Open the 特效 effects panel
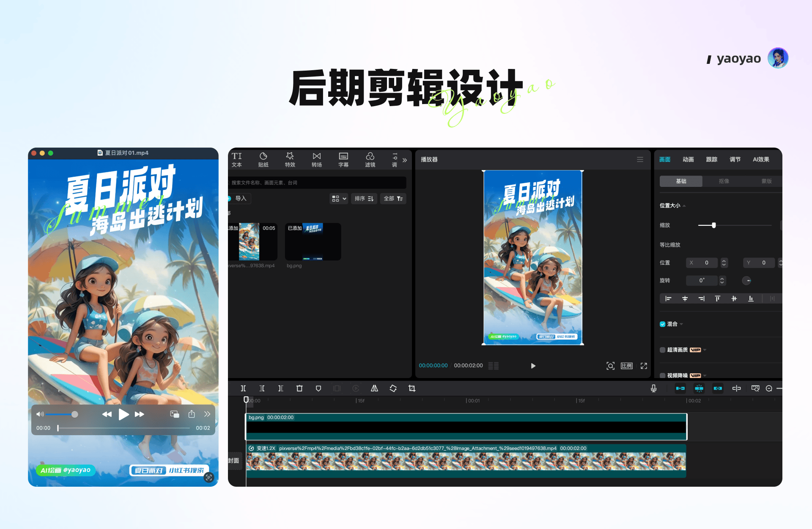This screenshot has height=529, width=812. (x=290, y=160)
